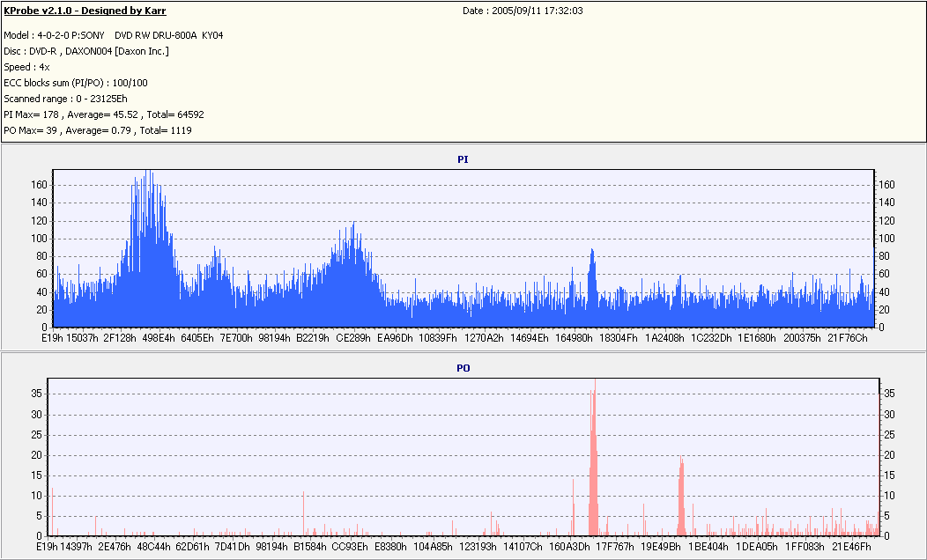Click the KProbe v2.1.0 title heading
The height and width of the screenshot is (560, 927).
(85, 11)
